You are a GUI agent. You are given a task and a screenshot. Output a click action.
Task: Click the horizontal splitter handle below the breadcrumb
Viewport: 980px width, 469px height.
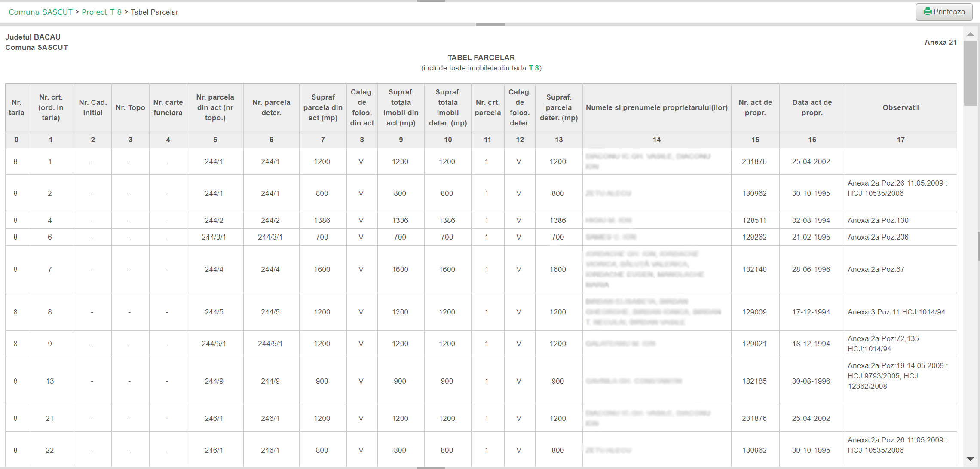point(490,24)
